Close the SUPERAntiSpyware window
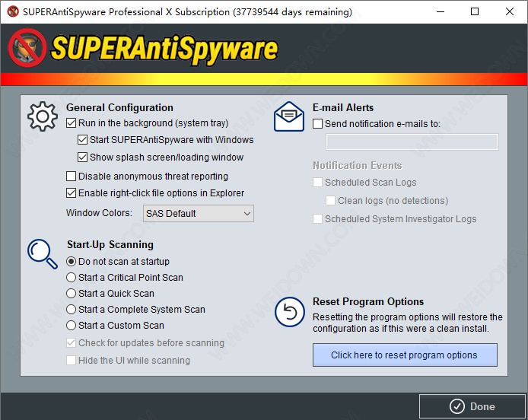The image size is (528, 420). click(510, 11)
